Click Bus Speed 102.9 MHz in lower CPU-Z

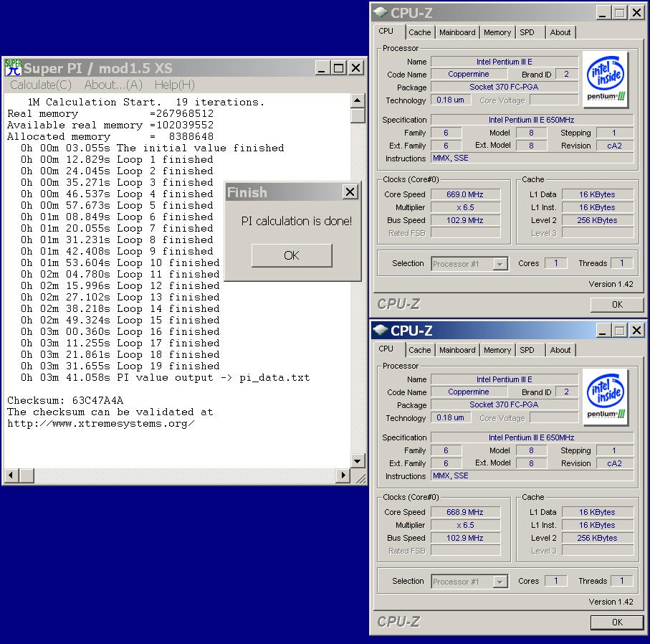[465, 538]
